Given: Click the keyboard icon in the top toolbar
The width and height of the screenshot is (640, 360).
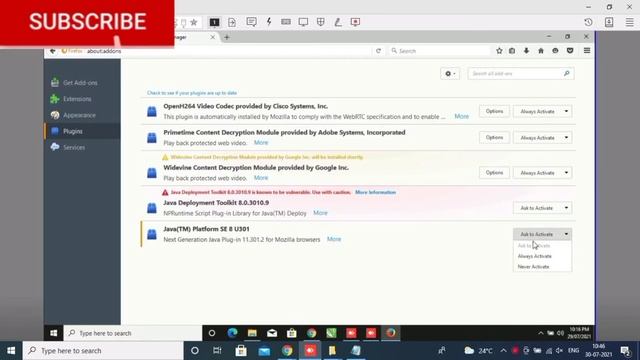Looking at the screenshot, I should point(286,22).
